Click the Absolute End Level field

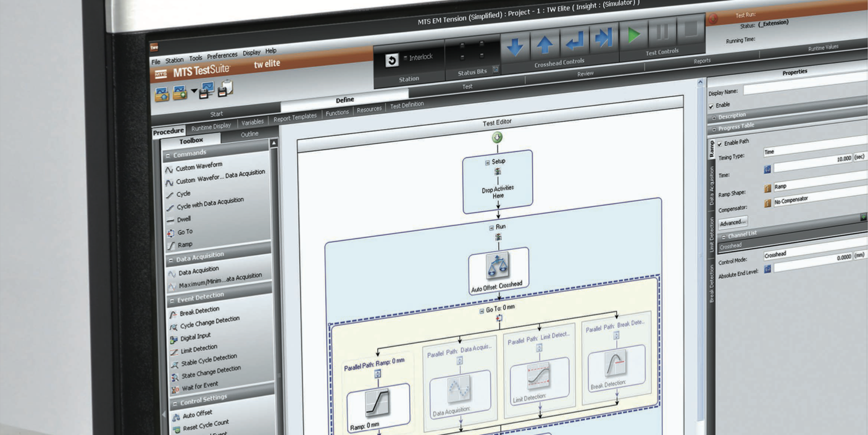coord(814,263)
